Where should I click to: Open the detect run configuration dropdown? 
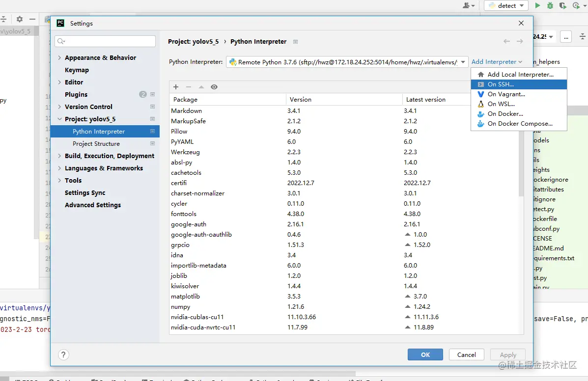[506, 5]
